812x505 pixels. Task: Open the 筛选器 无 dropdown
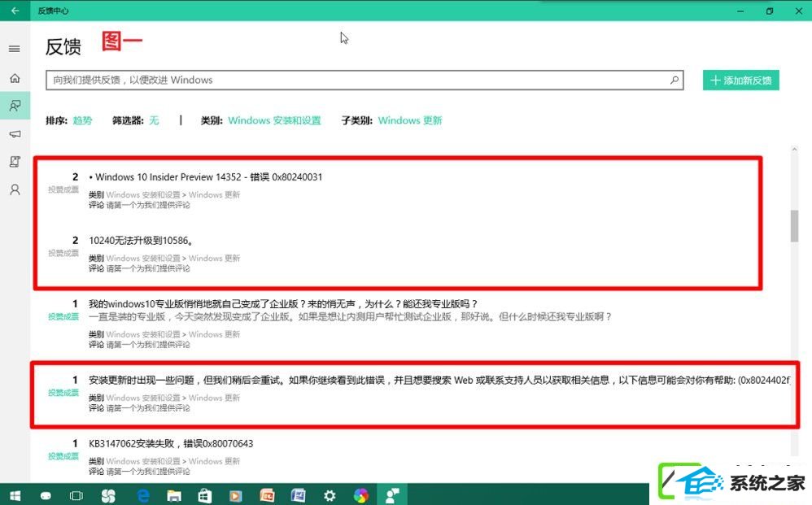pyautogui.click(x=154, y=120)
